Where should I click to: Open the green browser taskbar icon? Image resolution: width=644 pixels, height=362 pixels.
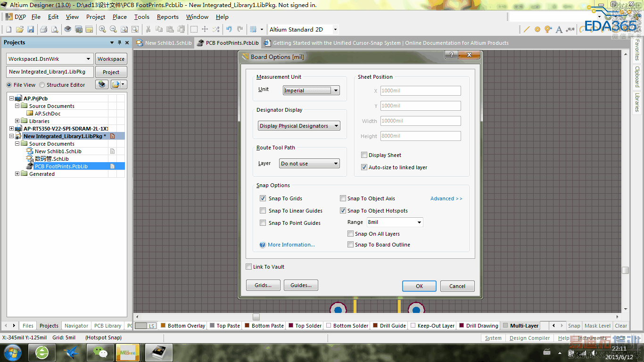point(42,352)
